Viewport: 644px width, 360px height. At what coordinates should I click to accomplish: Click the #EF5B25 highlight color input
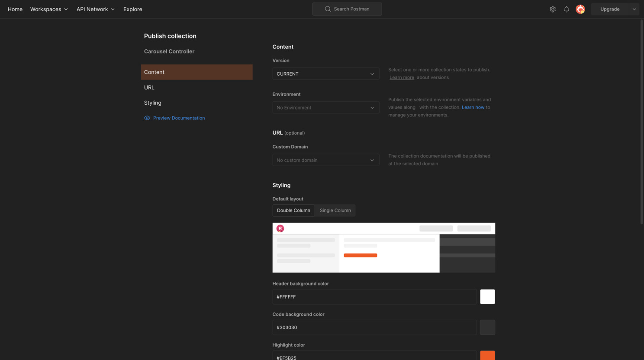374,356
